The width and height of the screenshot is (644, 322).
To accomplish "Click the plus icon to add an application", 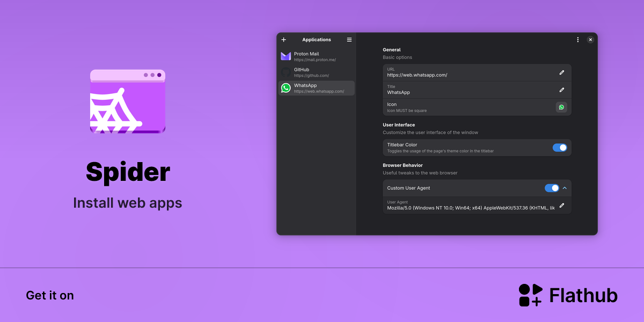I will click(284, 40).
